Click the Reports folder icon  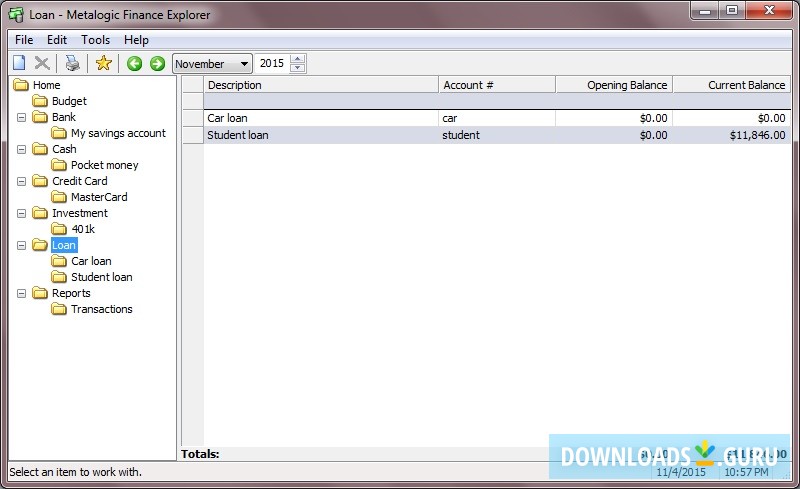tap(40, 293)
